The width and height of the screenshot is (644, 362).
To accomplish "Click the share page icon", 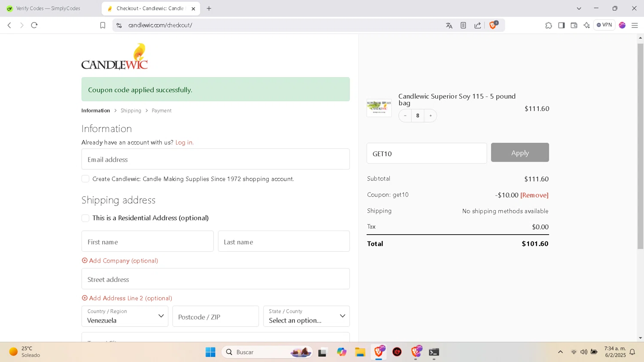I will tap(477, 25).
